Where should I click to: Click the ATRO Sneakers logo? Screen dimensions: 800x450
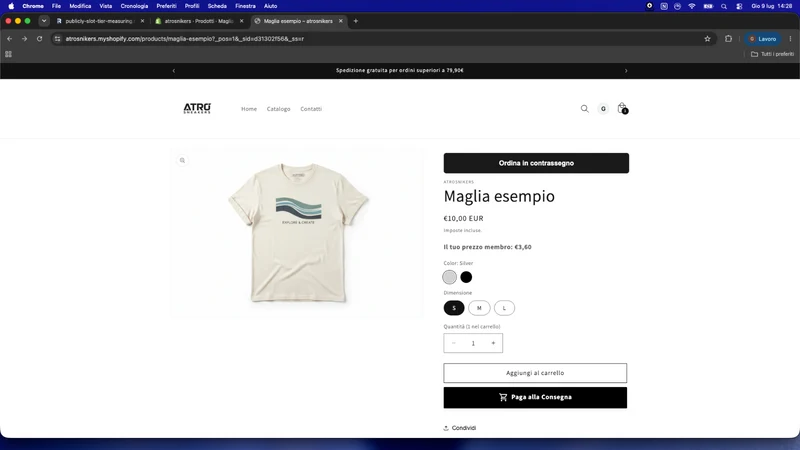point(197,108)
